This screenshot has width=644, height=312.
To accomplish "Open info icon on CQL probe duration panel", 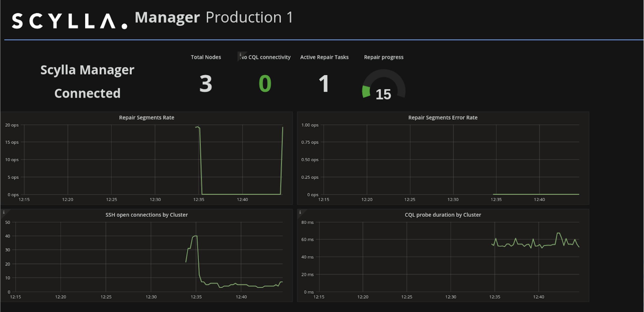I will [x=300, y=212].
